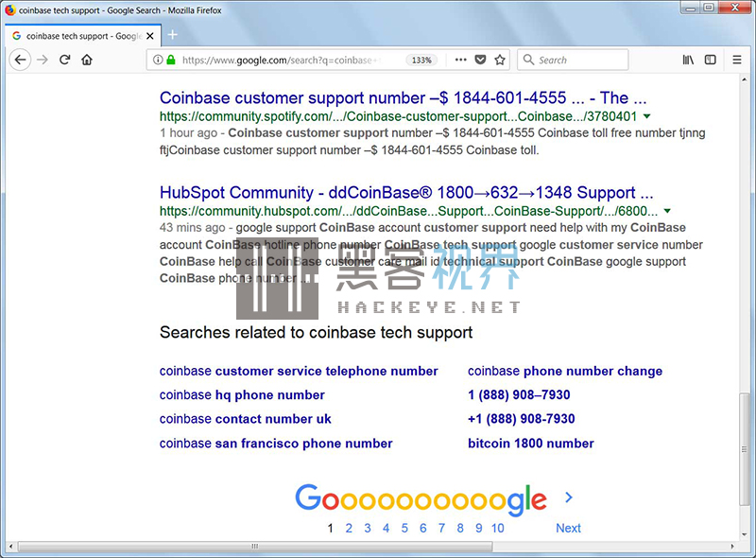Open the page actions three-dot menu
Viewport: 756px width, 558px height.
460,60
